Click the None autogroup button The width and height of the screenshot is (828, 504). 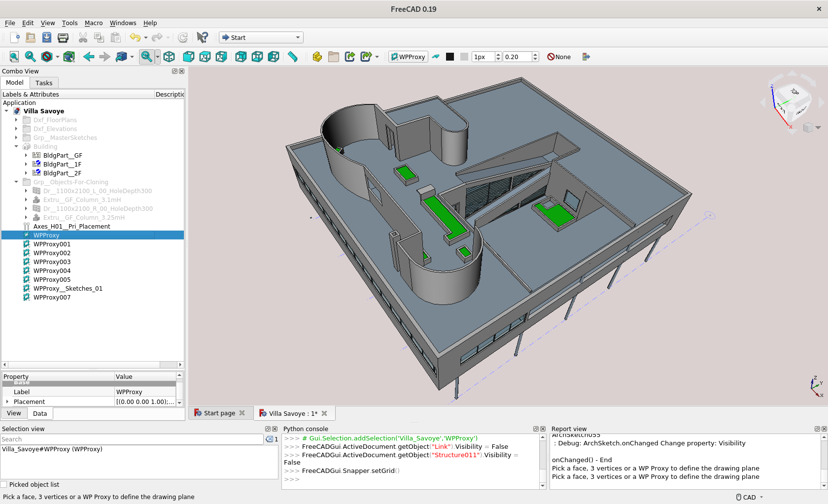[x=559, y=57]
